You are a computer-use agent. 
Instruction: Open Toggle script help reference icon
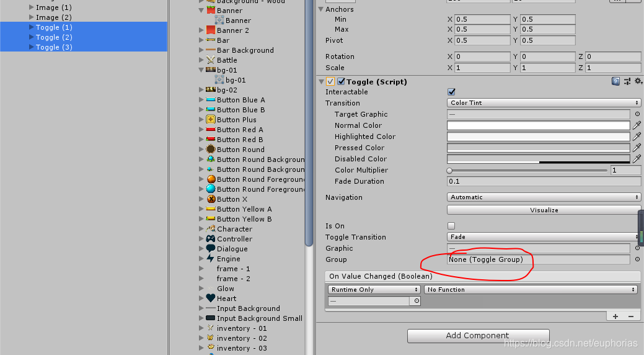coord(615,81)
